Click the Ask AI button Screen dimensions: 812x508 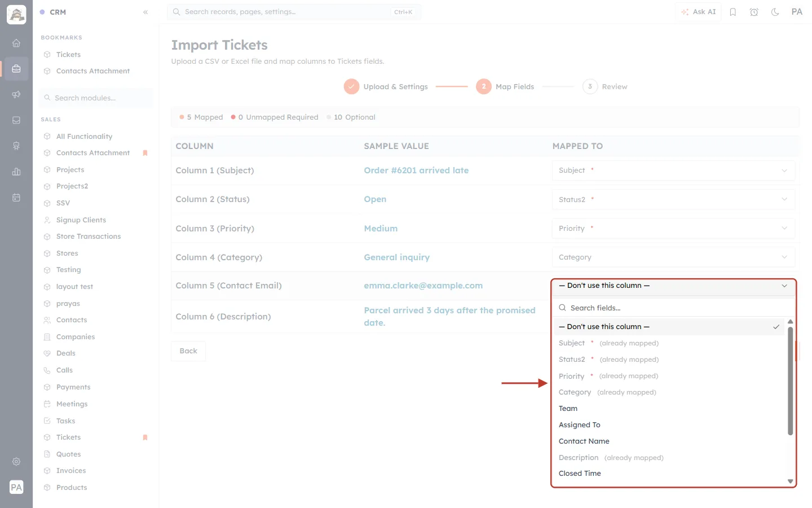pyautogui.click(x=698, y=12)
